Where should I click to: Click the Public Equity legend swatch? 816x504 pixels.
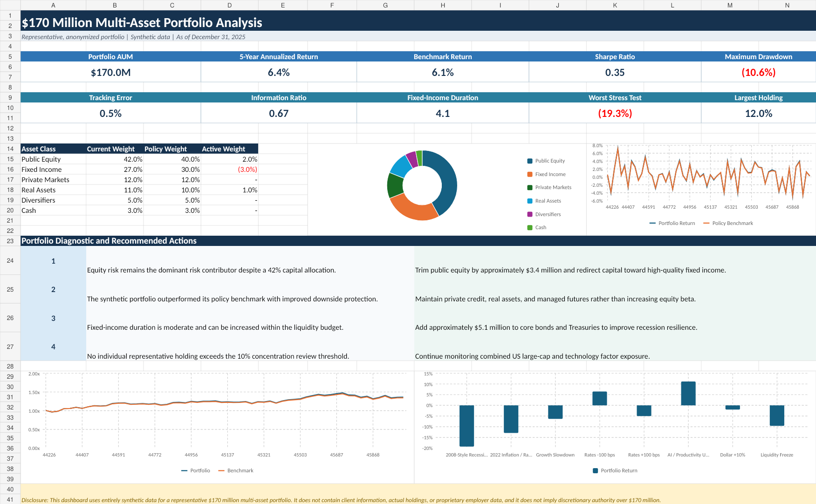point(529,161)
